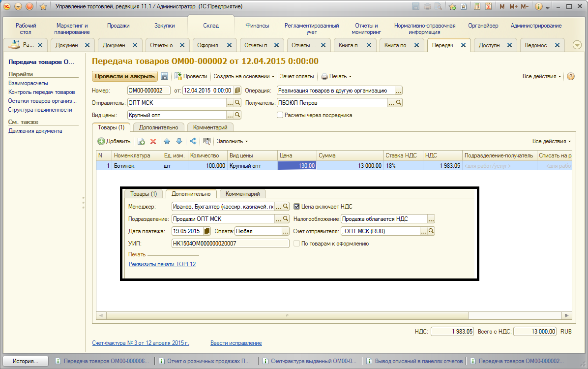Move the row down with blue arrow
Image resolution: width=588 pixels, height=369 pixels.
tap(179, 141)
